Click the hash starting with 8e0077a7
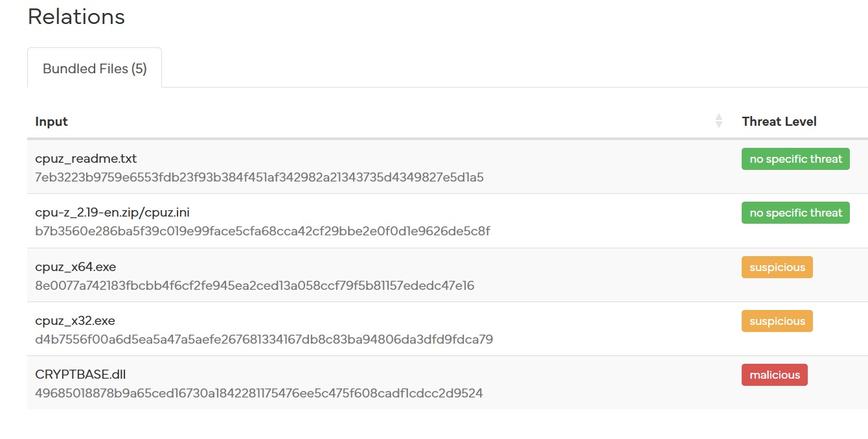 tap(255, 285)
